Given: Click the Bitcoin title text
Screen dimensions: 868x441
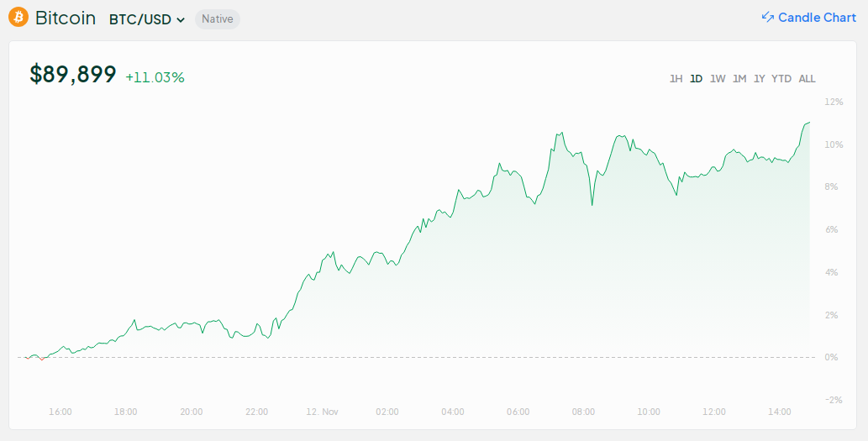Looking at the screenshot, I should click(x=66, y=18).
